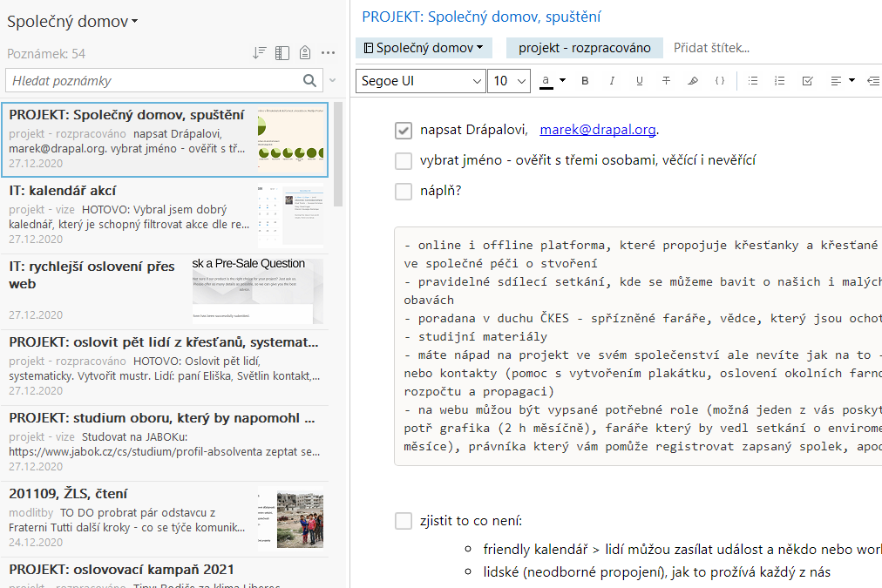The image size is (882, 588).
Task: Click the font color letter button
Action: point(546,81)
